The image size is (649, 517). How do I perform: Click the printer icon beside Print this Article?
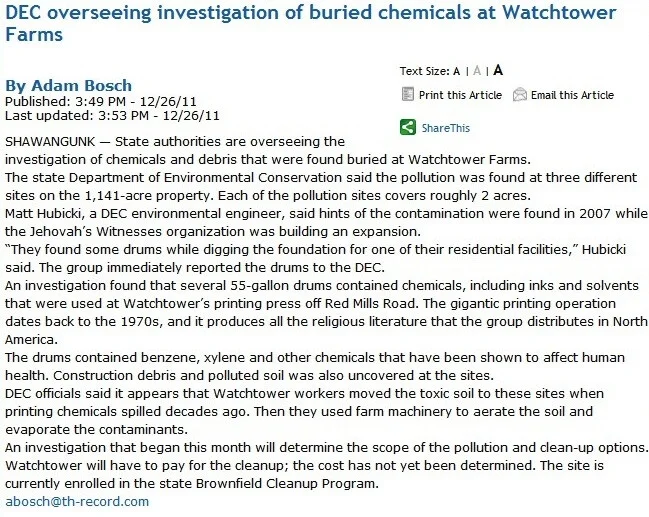pos(407,95)
